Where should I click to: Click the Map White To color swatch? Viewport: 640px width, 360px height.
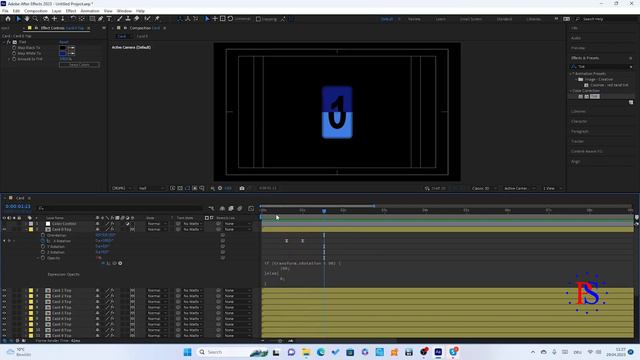62,53
